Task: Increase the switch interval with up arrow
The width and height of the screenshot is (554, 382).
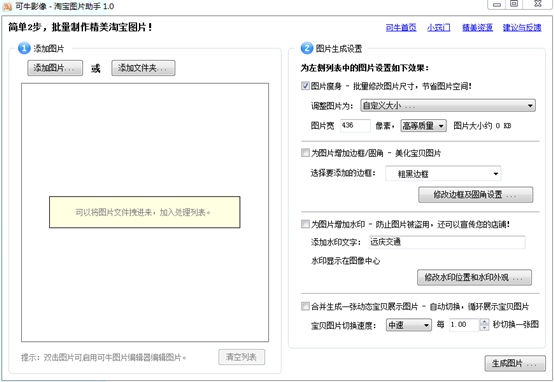Action: coord(484,321)
